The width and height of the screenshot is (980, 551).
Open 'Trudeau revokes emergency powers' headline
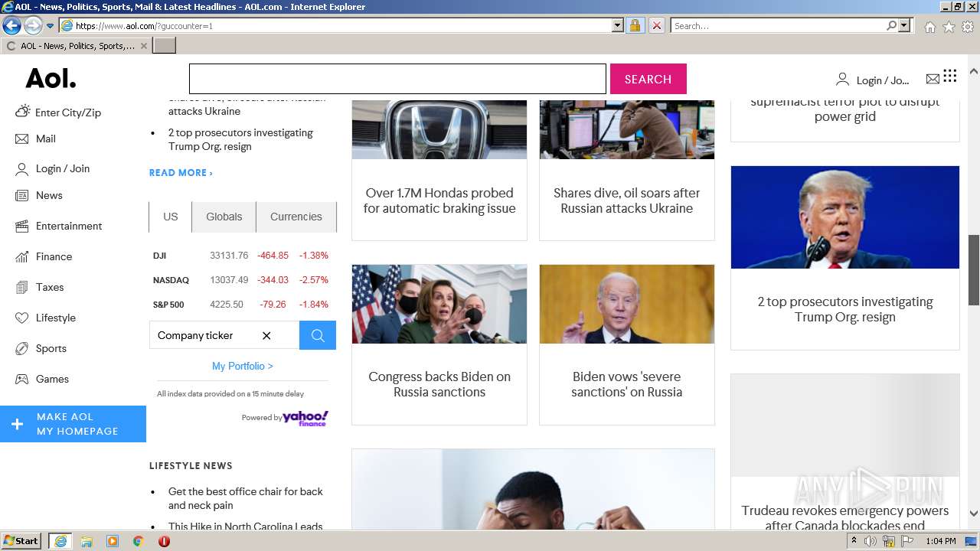click(x=844, y=517)
